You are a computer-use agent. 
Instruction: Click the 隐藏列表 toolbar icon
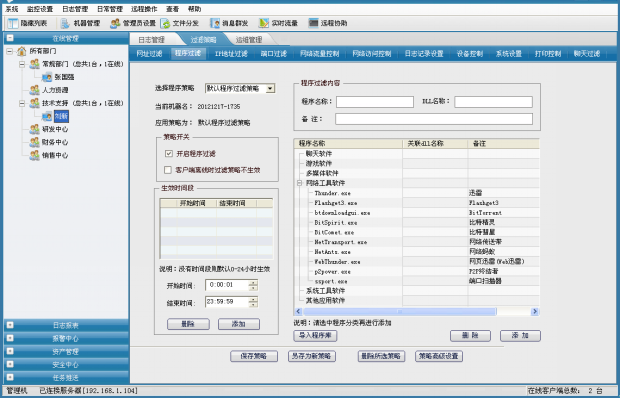(x=13, y=23)
